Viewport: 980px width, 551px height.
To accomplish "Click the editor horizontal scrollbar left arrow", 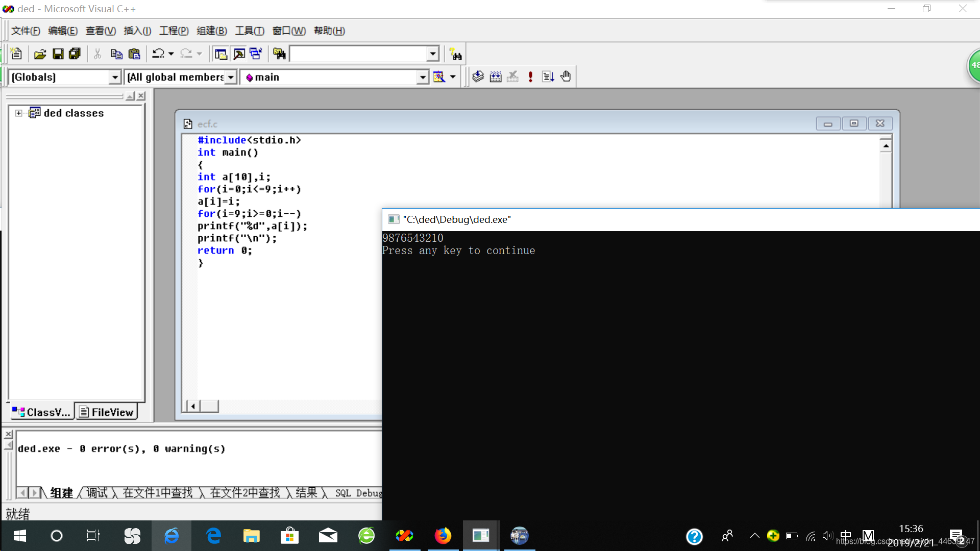I will (193, 406).
